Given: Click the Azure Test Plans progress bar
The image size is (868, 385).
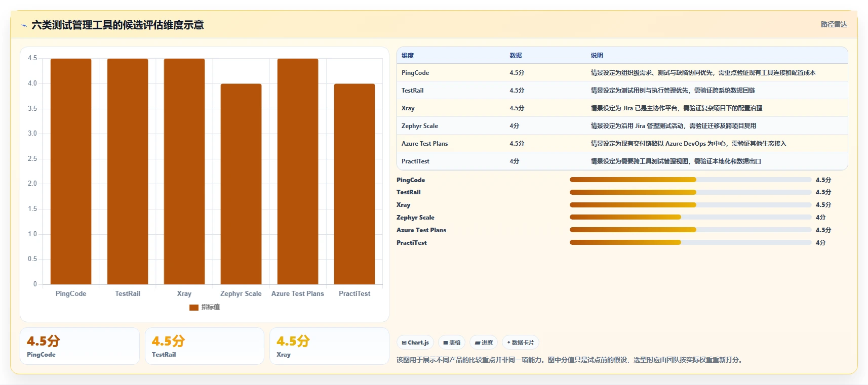Looking at the screenshot, I should pos(691,230).
